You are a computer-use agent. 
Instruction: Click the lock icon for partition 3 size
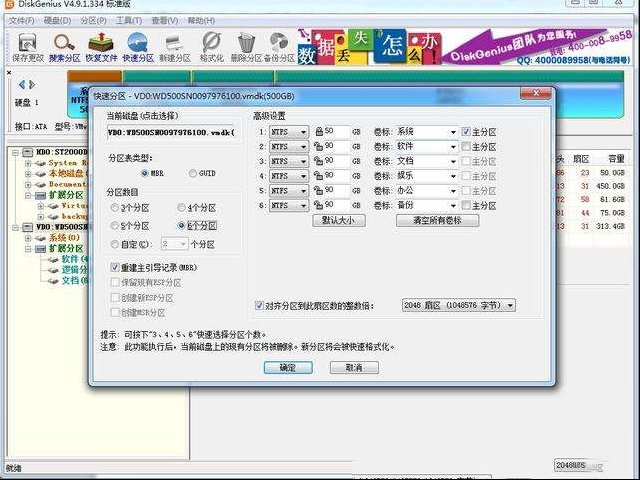318,161
